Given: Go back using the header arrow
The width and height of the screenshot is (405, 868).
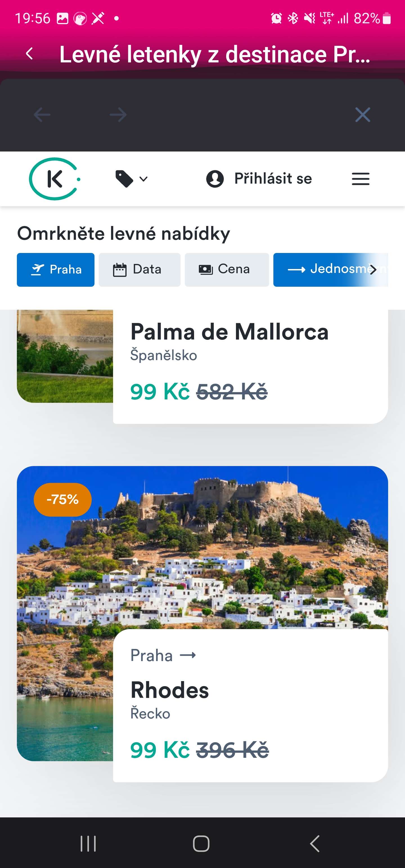Looking at the screenshot, I should pyautogui.click(x=30, y=54).
